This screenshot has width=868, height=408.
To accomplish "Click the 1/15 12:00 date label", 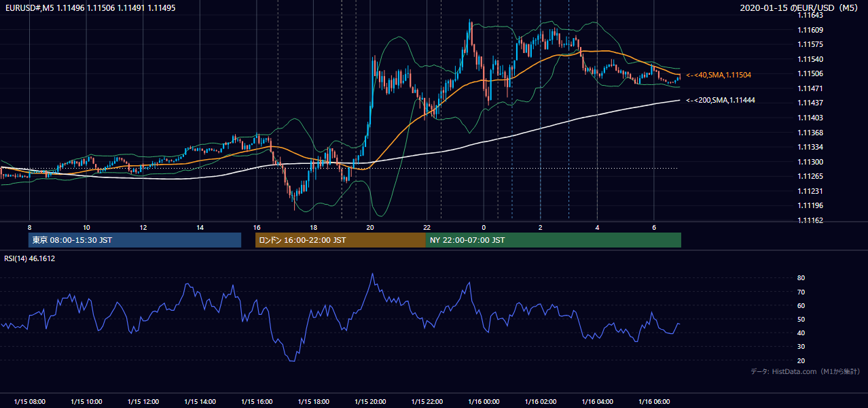I will click(x=143, y=402).
